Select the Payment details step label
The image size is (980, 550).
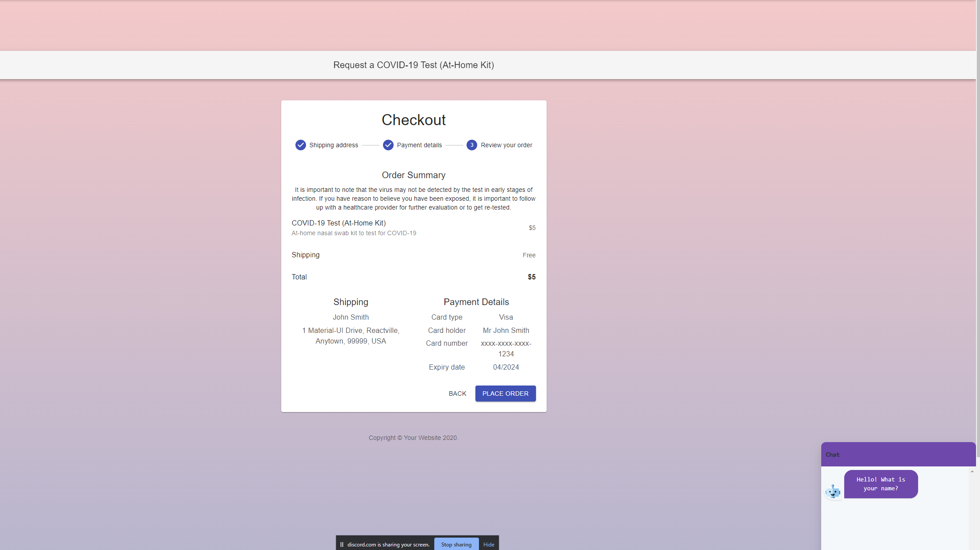[419, 145]
